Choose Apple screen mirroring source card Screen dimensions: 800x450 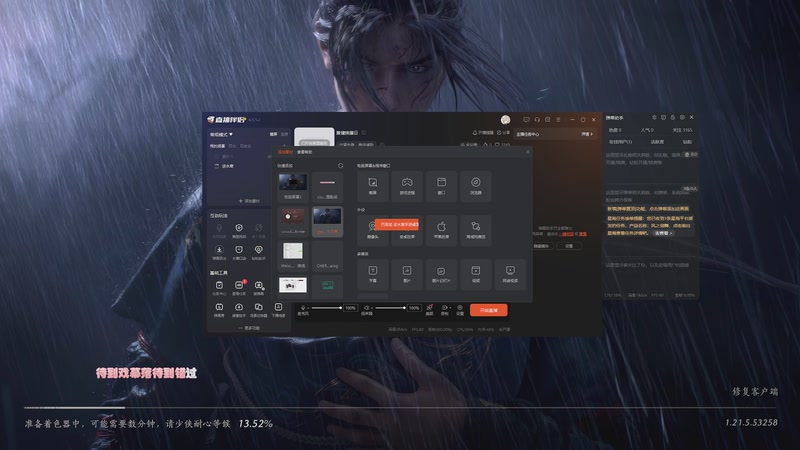(x=441, y=230)
